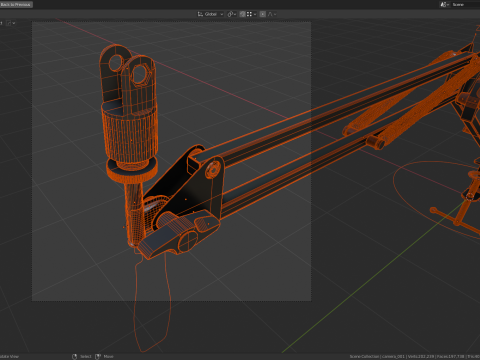Click the Scene name field
Screen dimensions: 480x360
466,4
